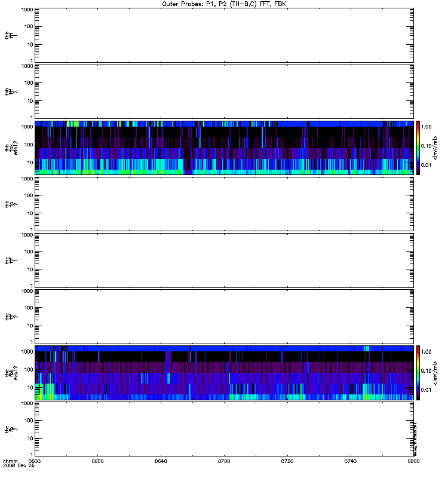This screenshot has width=448, height=478.
Task: Click the 0.10 label on thc color bar
Action: coord(426,370)
